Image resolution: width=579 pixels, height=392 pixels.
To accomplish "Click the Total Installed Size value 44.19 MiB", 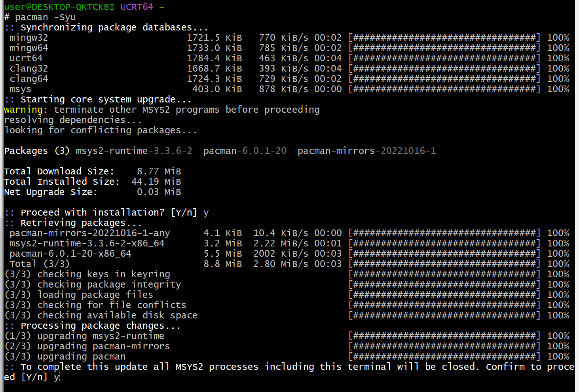I will (x=156, y=182).
